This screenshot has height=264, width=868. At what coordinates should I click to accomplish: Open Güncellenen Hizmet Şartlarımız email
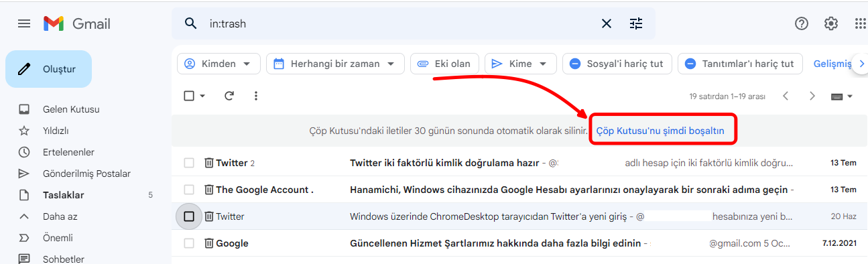pos(519,243)
